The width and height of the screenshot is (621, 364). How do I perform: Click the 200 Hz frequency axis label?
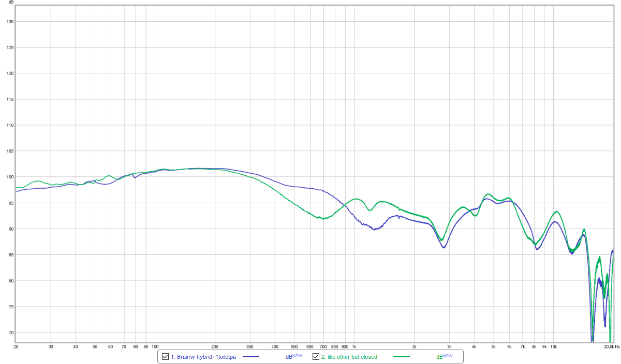coord(215,346)
